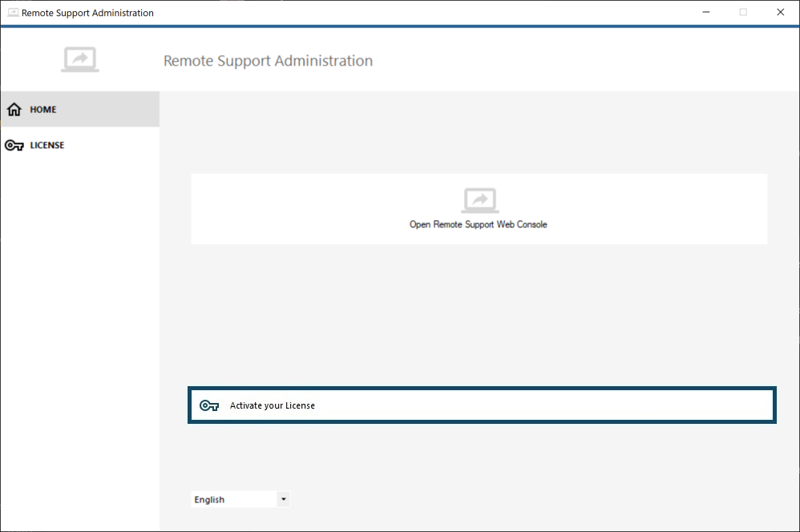
Task: Click the English label in the language box
Action: (x=209, y=499)
